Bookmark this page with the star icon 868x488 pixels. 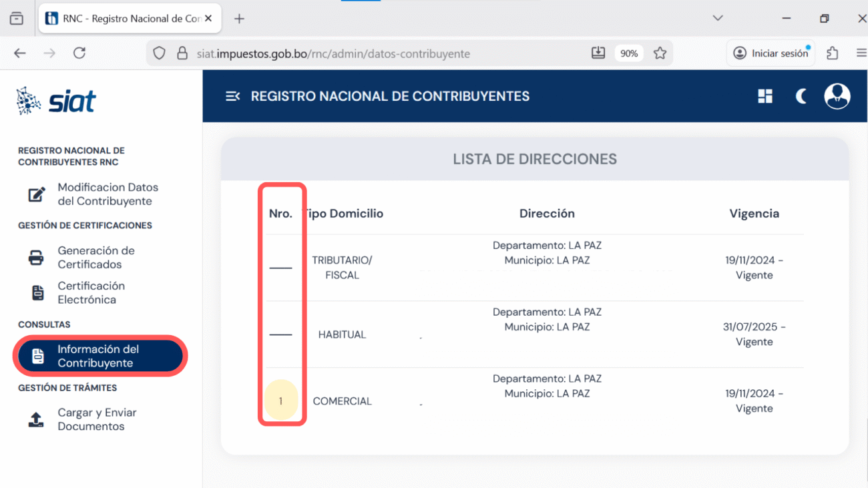point(660,53)
